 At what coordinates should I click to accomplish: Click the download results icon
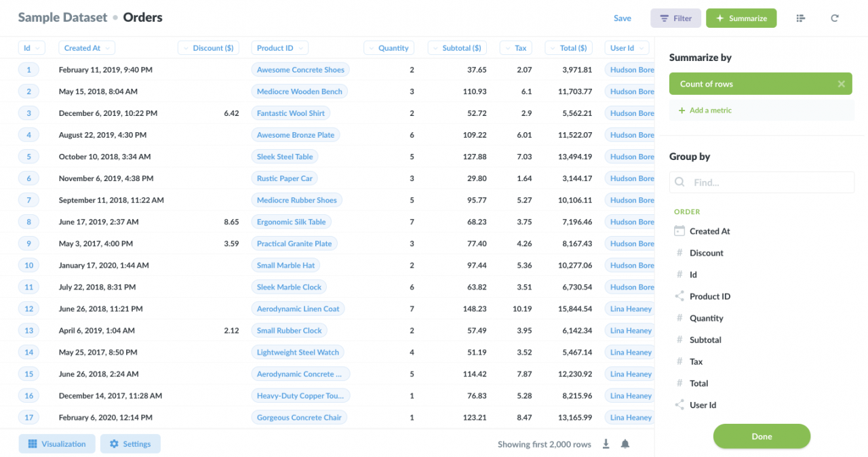click(606, 444)
